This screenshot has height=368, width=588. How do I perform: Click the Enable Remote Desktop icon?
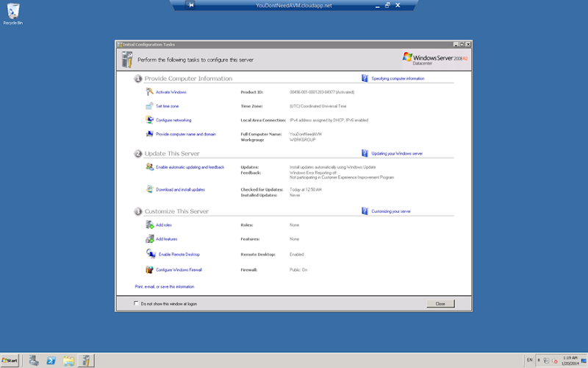(151, 254)
